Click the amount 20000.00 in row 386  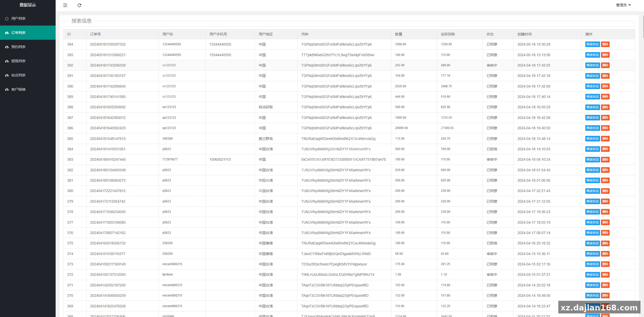pos(401,128)
